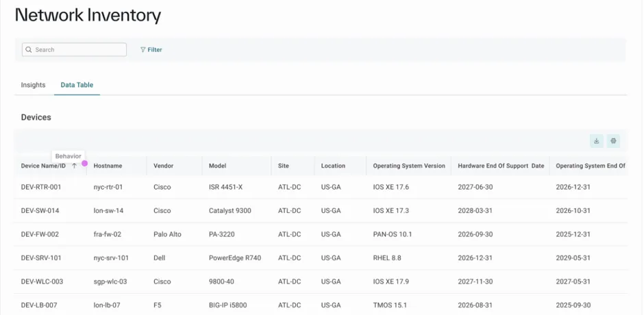The image size is (644, 315).
Task: Select device DEV-SW-014
Action: [40, 211]
